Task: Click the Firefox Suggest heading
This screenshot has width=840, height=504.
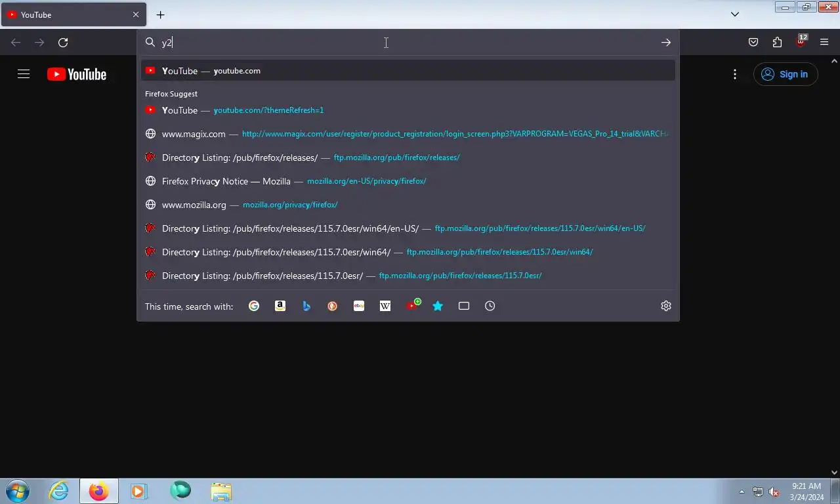Action: click(171, 94)
